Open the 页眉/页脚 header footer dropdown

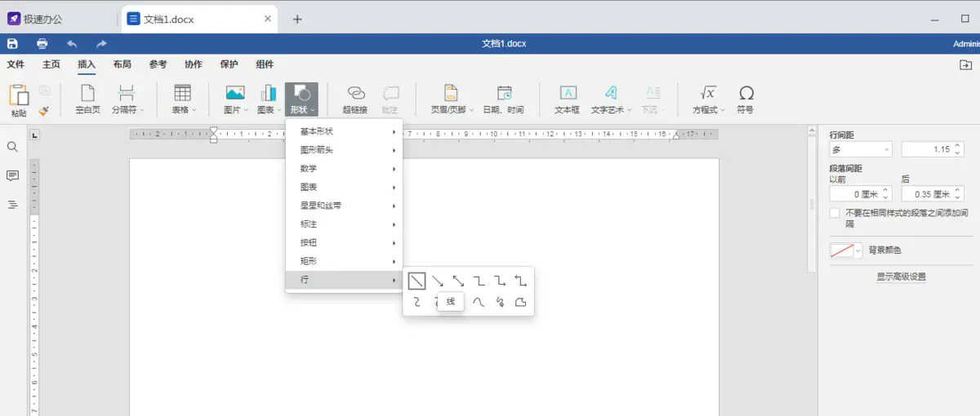[452, 100]
